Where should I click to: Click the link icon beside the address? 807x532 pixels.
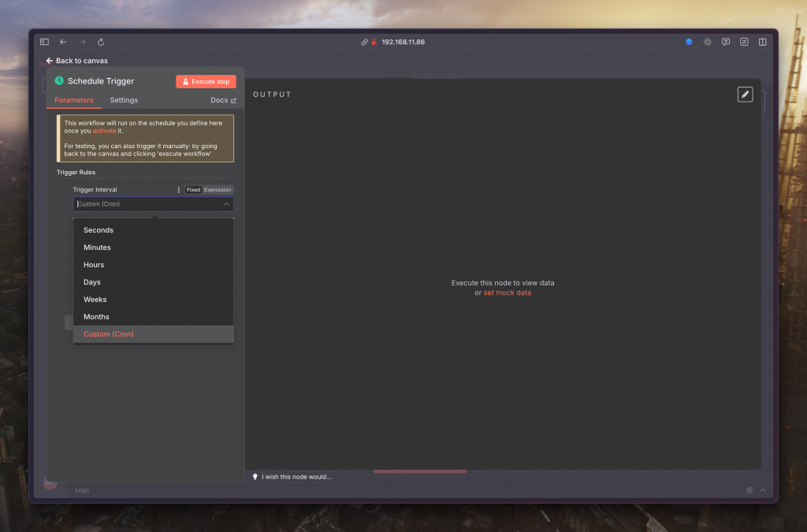[x=364, y=43]
